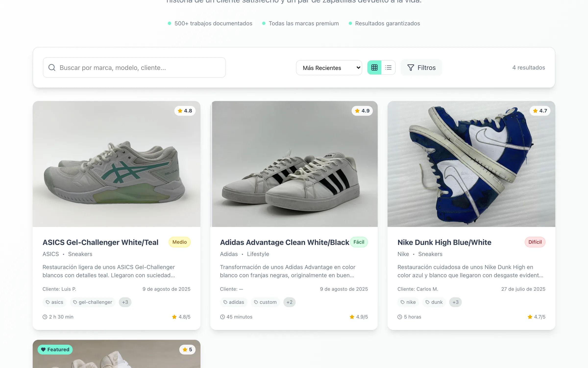This screenshot has height=368, width=588.
Task: Click the 4.9 star rating badge
Action: point(362,111)
